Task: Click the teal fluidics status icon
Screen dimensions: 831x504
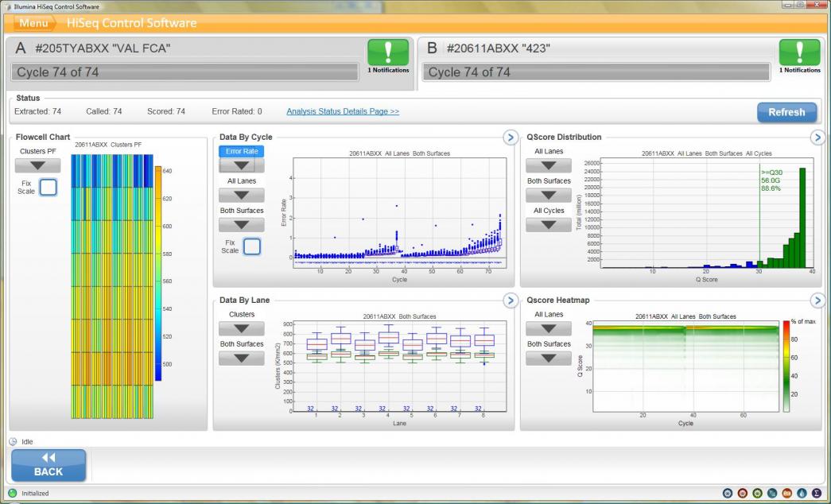Action: tap(772, 493)
